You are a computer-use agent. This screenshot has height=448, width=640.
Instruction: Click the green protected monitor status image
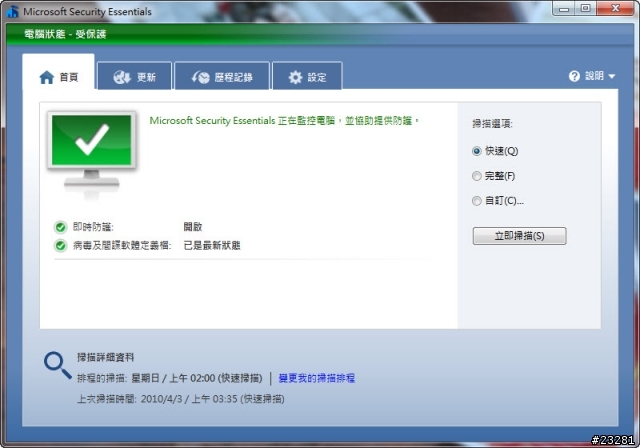[92, 154]
